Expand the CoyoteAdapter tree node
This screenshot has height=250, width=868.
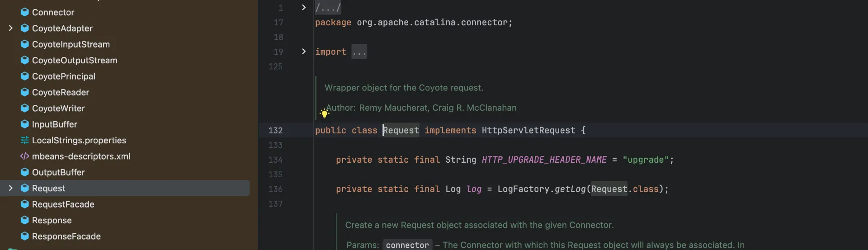click(x=11, y=28)
